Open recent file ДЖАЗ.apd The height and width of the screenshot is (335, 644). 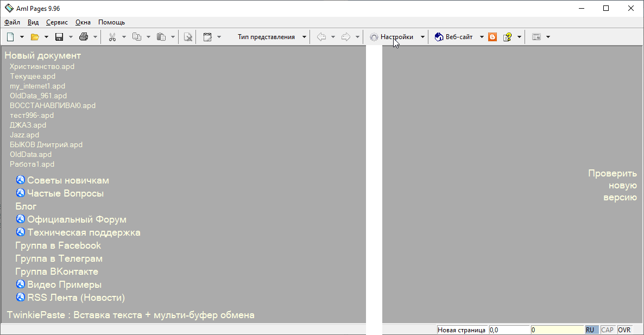[x=28, y=125]
